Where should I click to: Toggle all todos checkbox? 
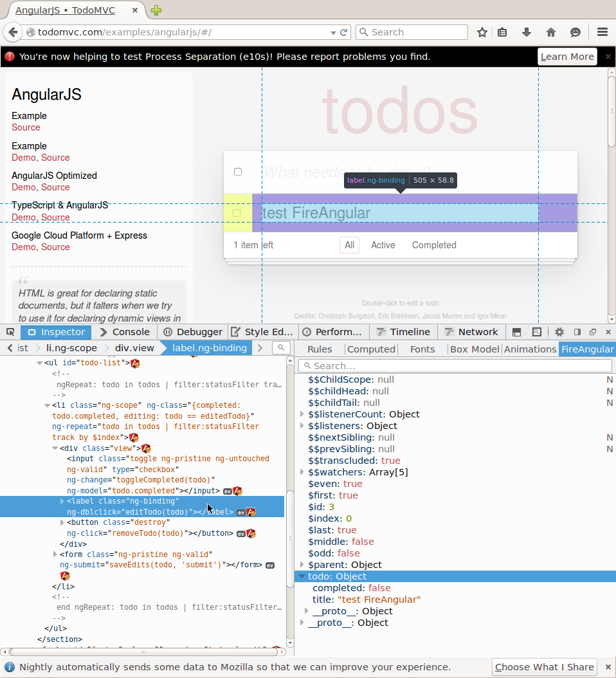point(238,172)
